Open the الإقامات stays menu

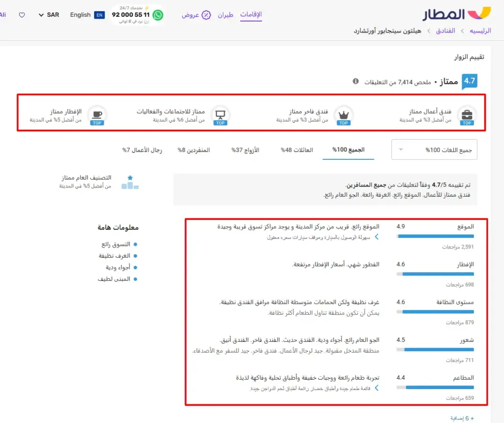[251, 14]
